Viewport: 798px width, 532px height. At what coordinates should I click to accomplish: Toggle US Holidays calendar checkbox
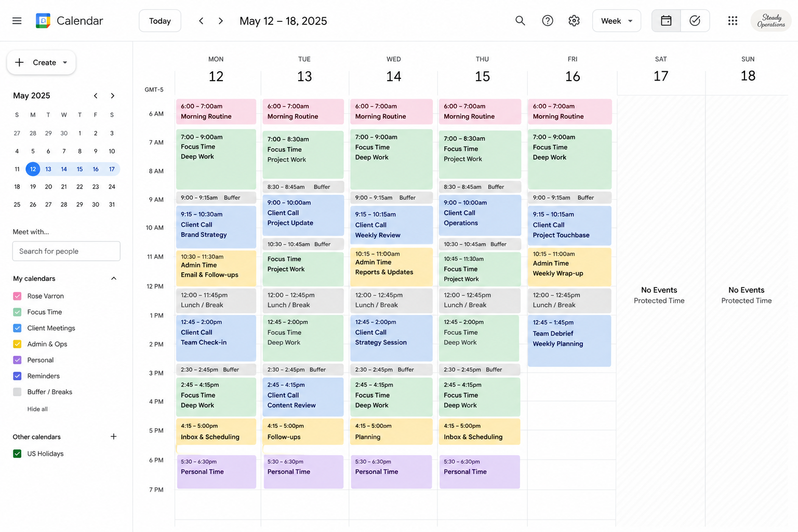17,454
